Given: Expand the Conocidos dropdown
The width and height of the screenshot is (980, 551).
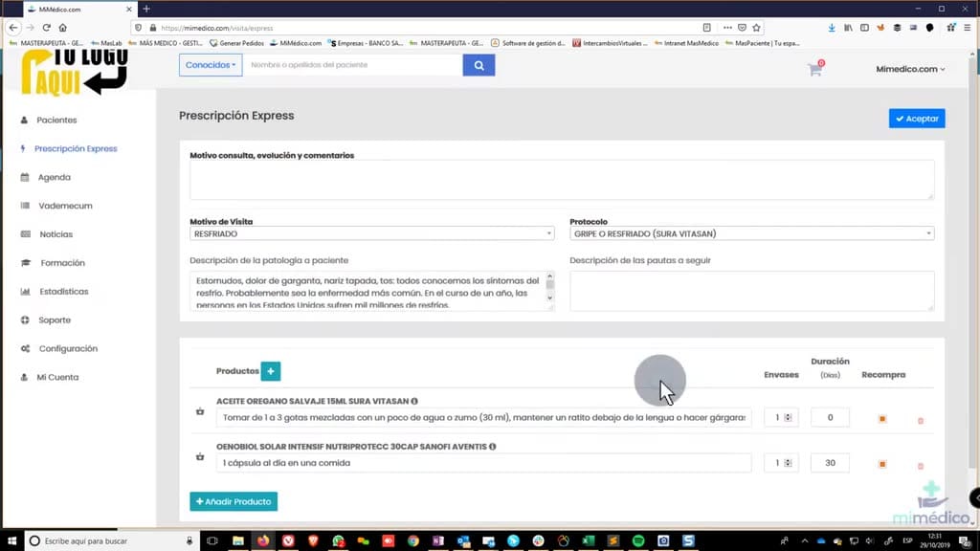Looking at the screenshot, I should coord(211,65).
